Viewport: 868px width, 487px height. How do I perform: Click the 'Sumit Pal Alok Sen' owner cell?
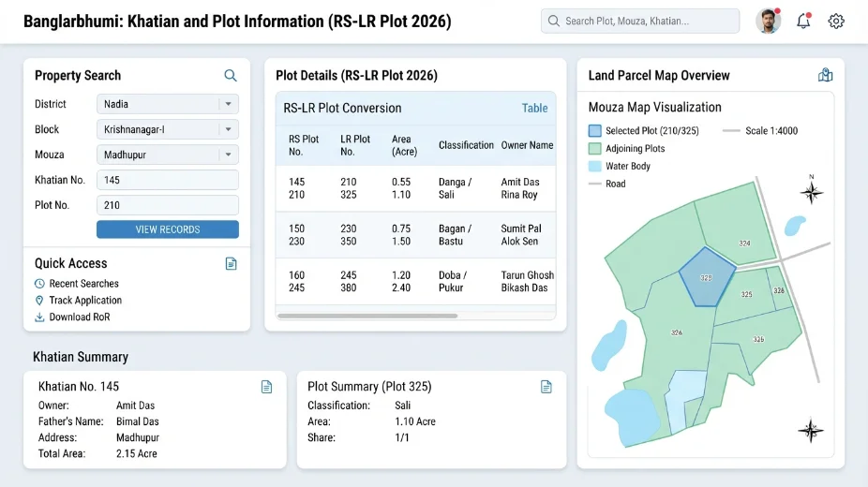pyautogui.click(x=521, y=235)
